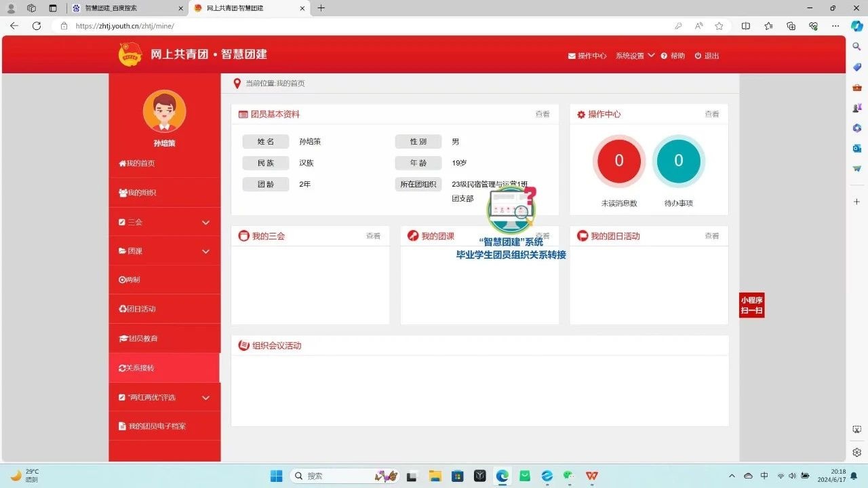The image size is (868, 488).
Task: Open the shopping tag sidebar icon
Action: click(x=857, y=67)
